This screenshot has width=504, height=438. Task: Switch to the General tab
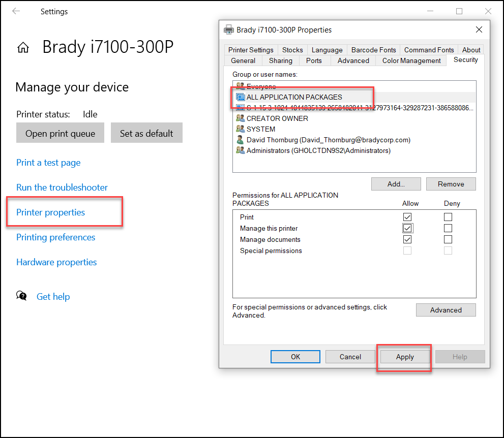click(x=243, y=60)
